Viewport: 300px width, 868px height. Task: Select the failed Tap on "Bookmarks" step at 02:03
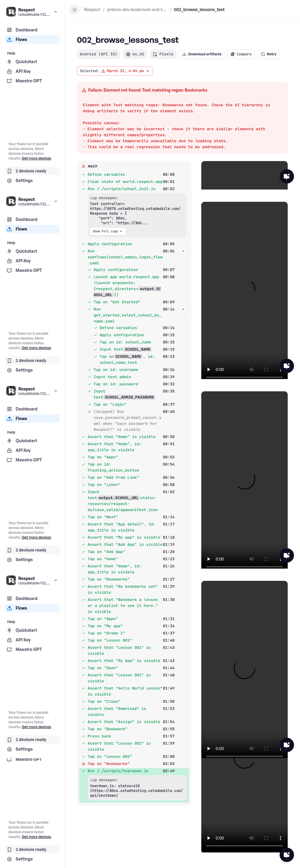coord(108,764)
